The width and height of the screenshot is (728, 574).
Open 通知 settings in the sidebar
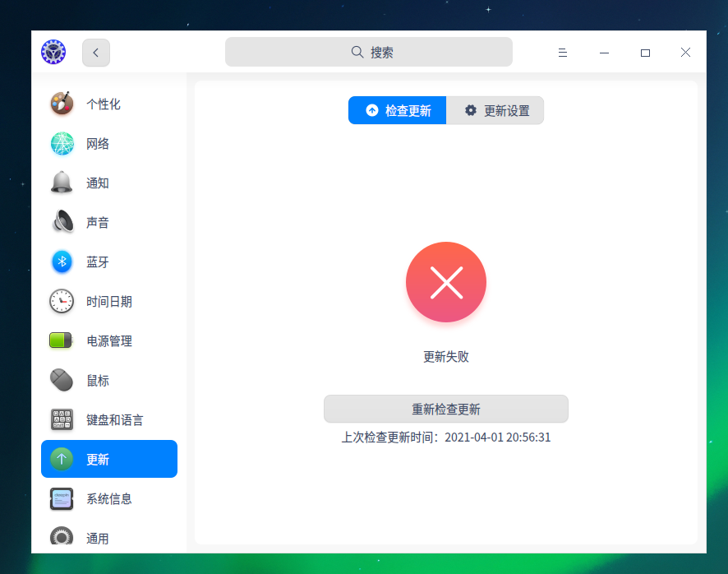[109, 183]
